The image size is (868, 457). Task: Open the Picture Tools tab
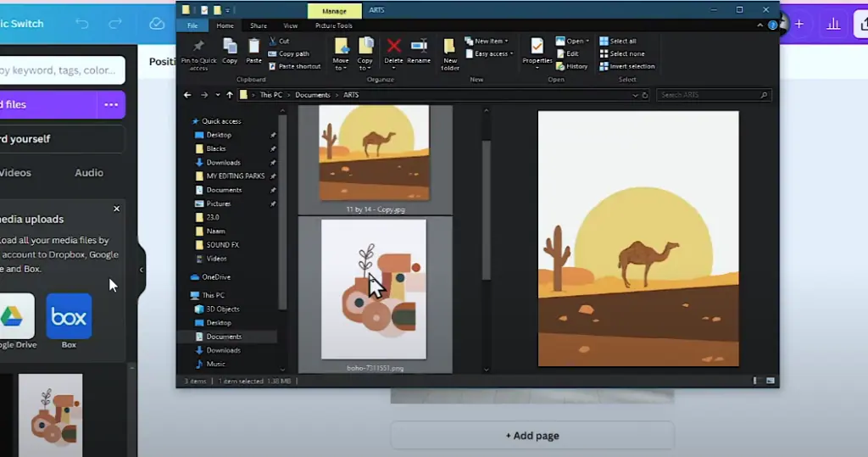click(x=333, y=25)
